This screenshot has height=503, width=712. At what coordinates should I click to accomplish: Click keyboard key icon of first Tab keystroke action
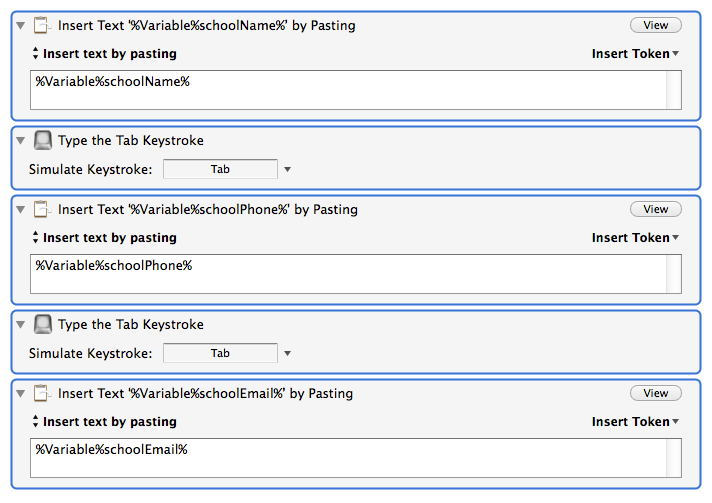(43, 140)
